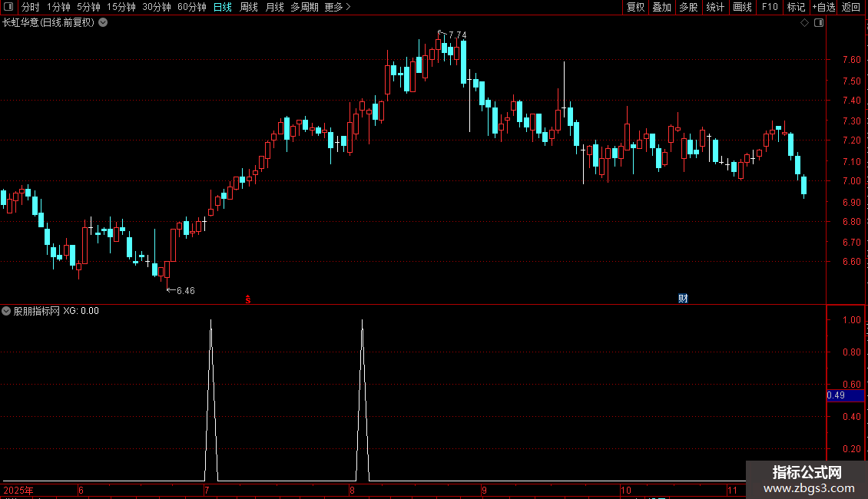
Task: Open dropdown next to 长虹华意 title
Action: (x=103, y=23)
